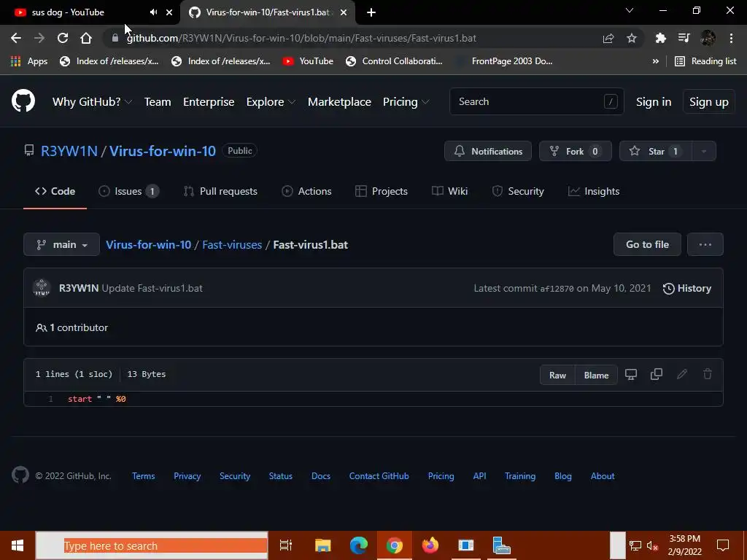Open Windows Start menu
Viewport: 747px width, 560px height.
[18, 545]
